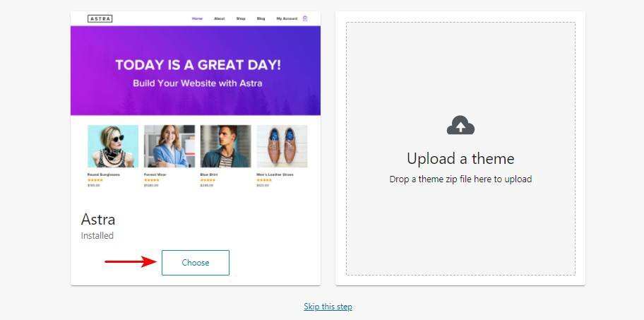The width and height of the screenshot is (644, 320).
Task: Open the Home menu item in preview
Action: pyautogui.click(x=197, y=18)
